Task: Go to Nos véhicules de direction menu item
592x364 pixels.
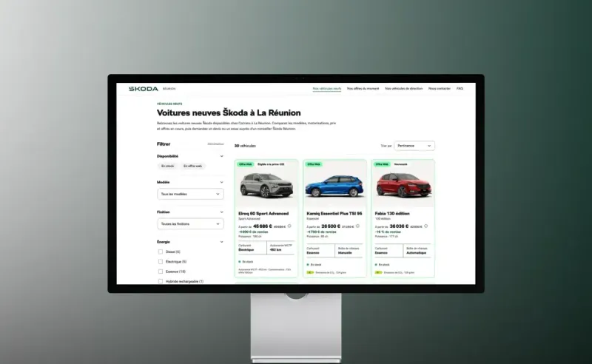Action: (403, 89)
